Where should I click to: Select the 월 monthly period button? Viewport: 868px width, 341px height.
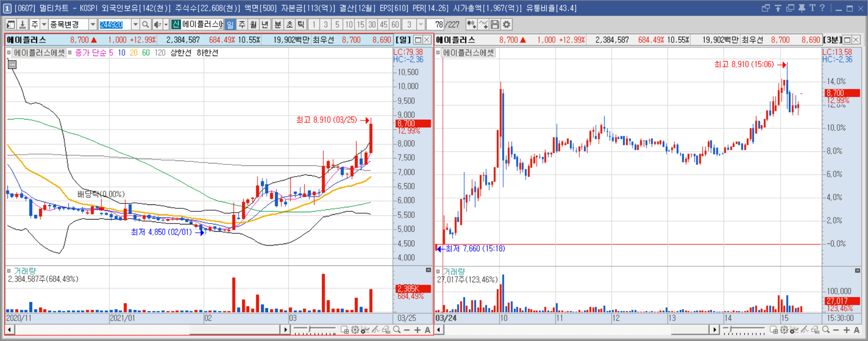[254, 24]
